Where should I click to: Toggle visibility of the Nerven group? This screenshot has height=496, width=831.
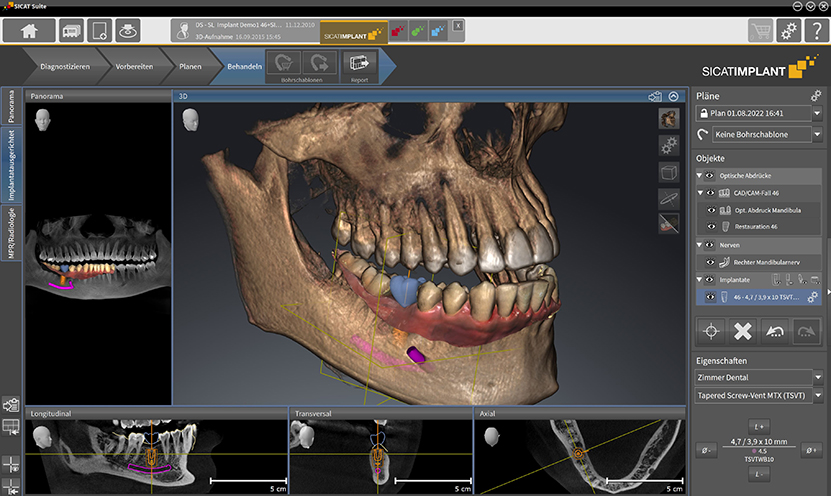coord(710,245)
